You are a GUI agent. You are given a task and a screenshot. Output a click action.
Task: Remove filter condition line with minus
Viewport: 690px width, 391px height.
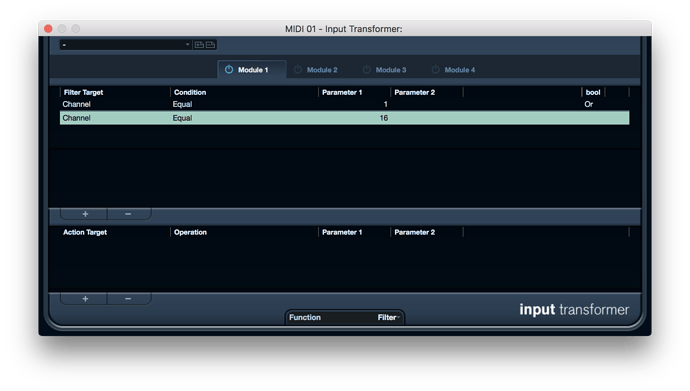point(128,214)
